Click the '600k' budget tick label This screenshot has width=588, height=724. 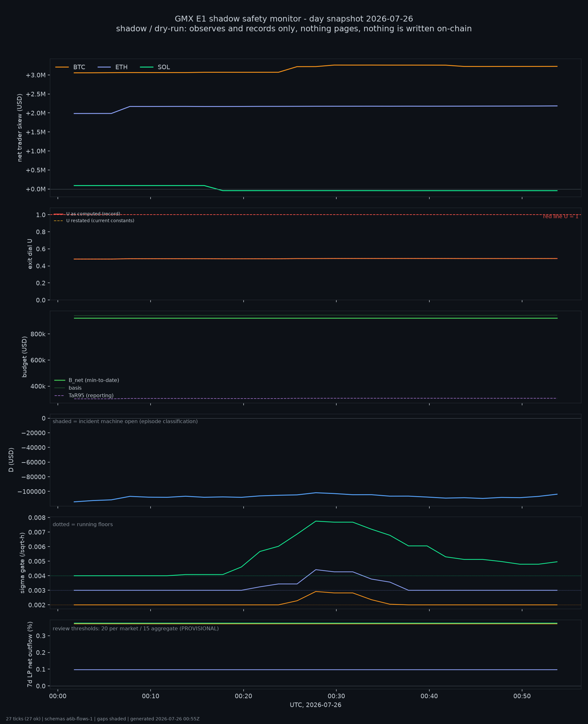38,360
